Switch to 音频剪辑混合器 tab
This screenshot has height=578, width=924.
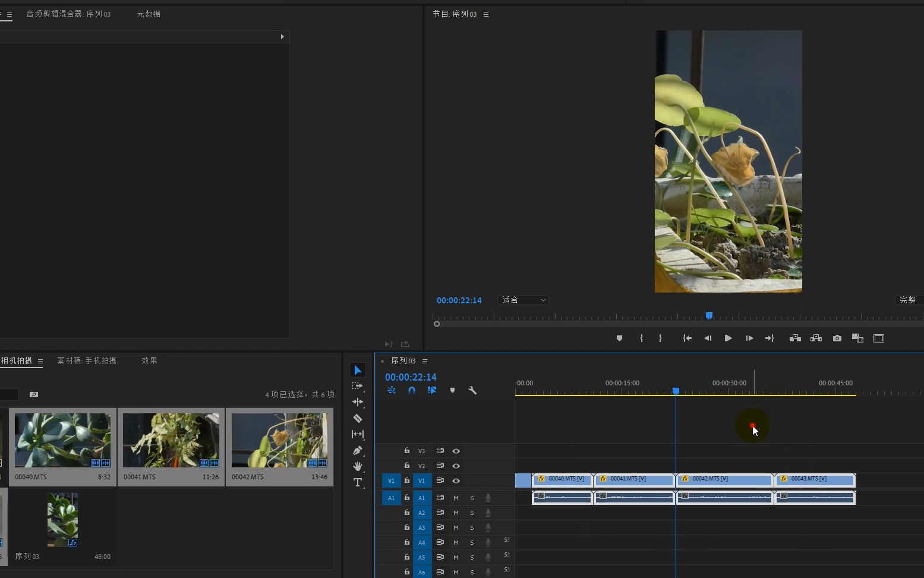click(x=68, y=14)
